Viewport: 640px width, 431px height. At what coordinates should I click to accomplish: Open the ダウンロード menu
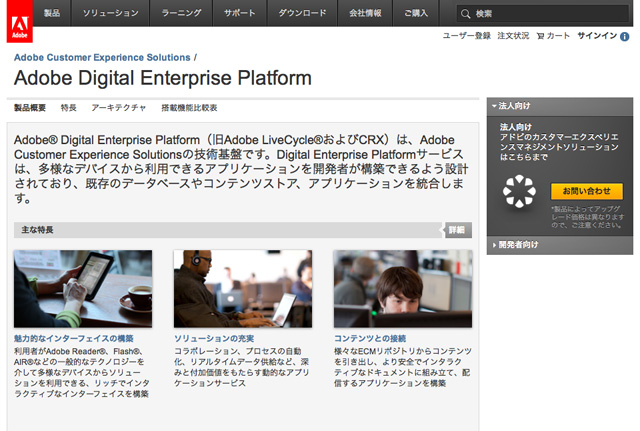(302, 13)
